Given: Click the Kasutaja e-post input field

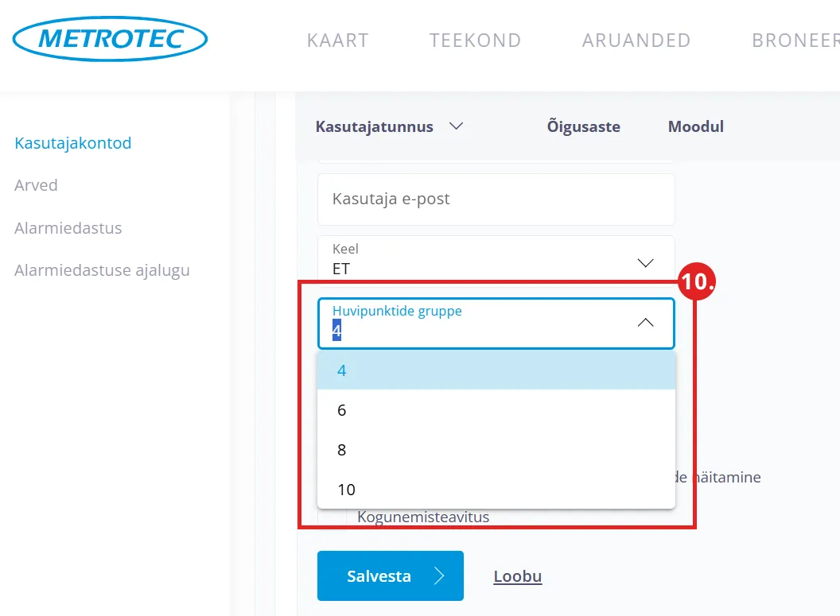Looking at the screenshot, I should point(496,199).
